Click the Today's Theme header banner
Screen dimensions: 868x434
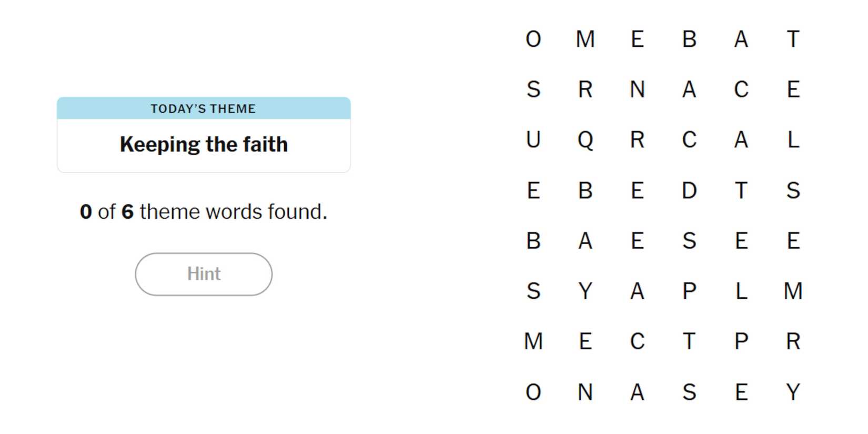(x=204, y=108)
